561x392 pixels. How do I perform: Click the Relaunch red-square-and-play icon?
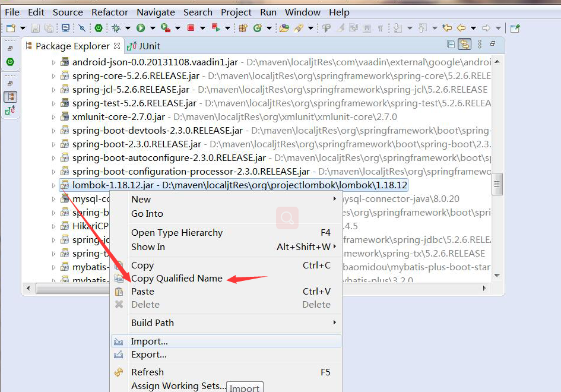click(x=215, y=27)
